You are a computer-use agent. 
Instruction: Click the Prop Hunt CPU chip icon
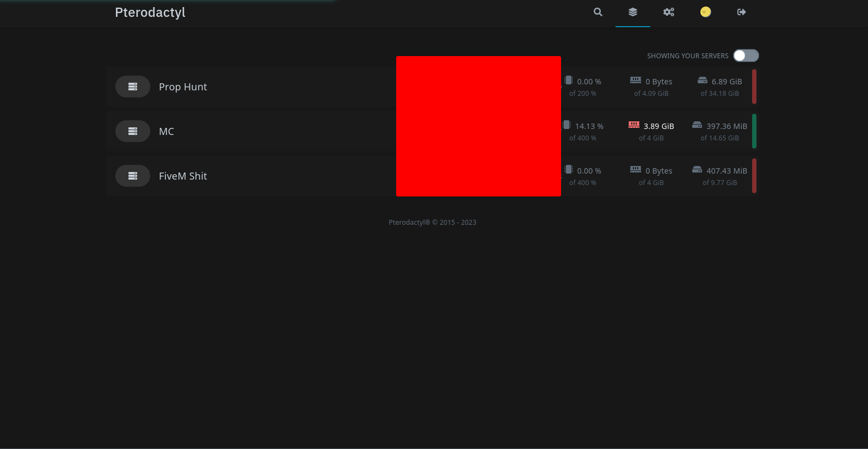tap(568, 81)
